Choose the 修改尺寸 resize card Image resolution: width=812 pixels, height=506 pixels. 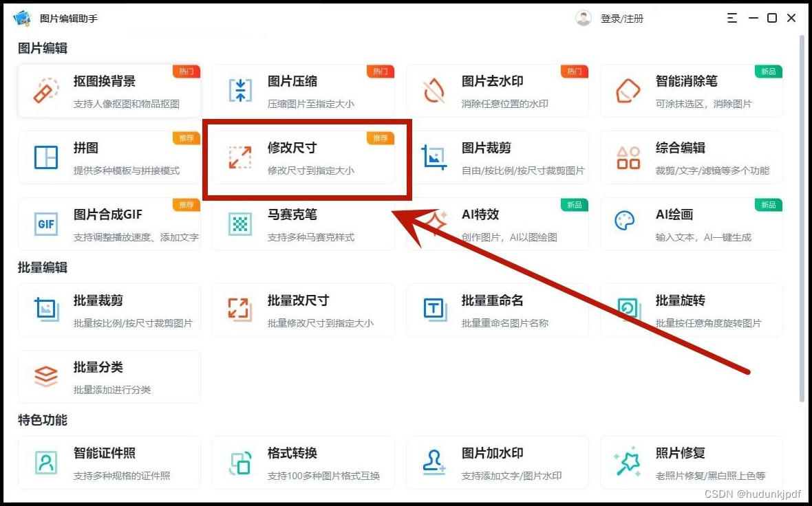point(303,157)
